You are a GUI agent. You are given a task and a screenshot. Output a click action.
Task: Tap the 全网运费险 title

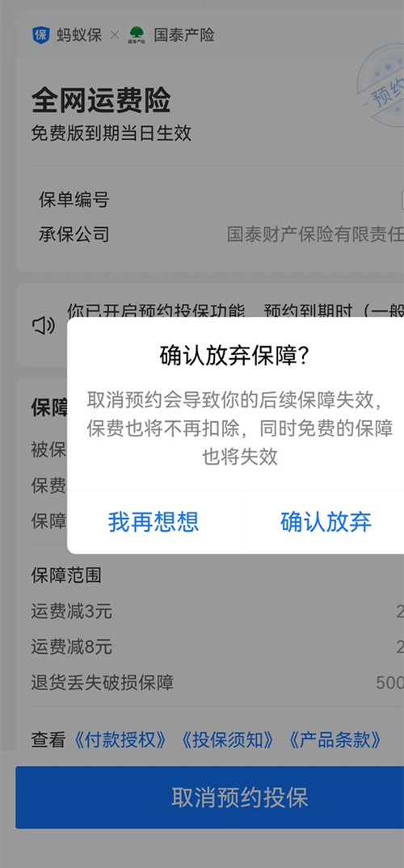[x=101, y=101]
